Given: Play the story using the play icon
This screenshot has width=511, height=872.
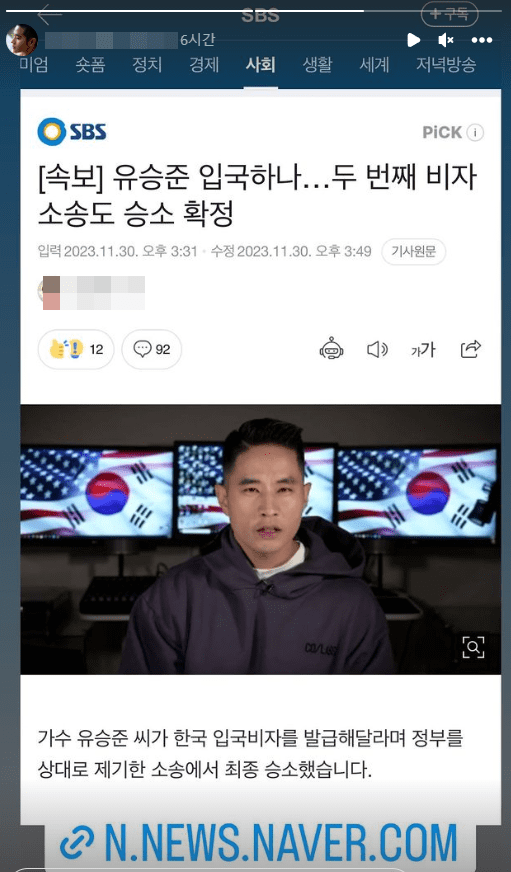Looking at the screenshot, I should pos(413,39).
